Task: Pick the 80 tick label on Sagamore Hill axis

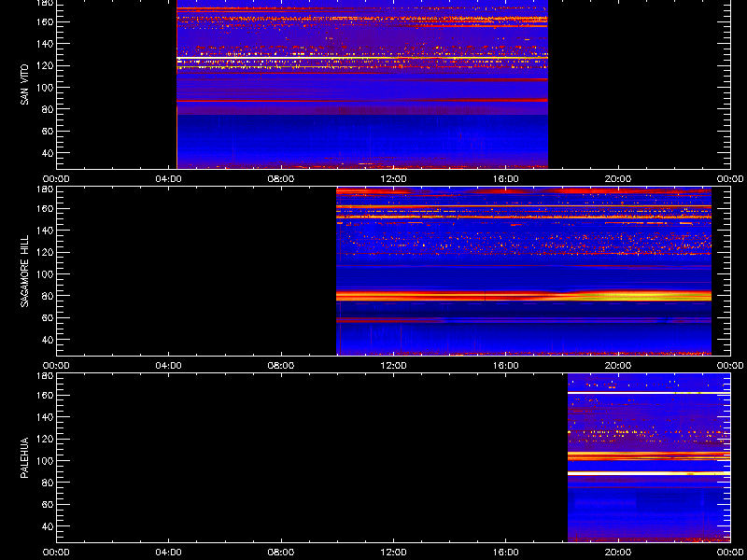Action: point(46,296)
